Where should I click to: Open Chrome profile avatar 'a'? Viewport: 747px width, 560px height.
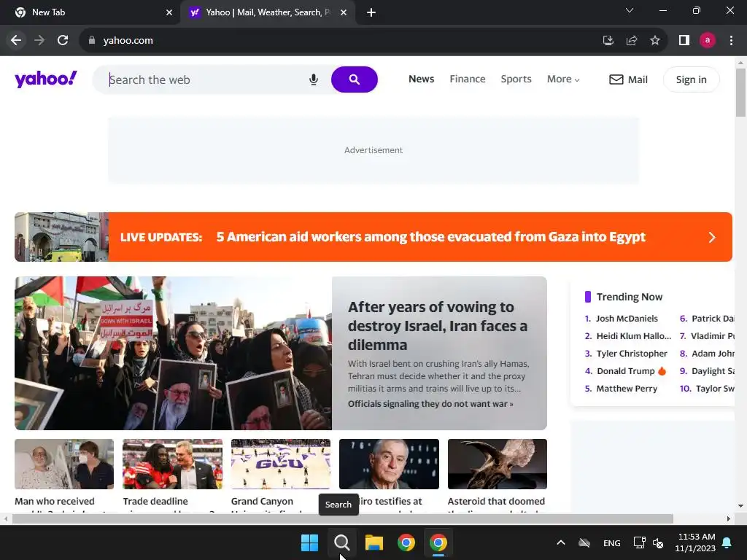pos(708,41)
